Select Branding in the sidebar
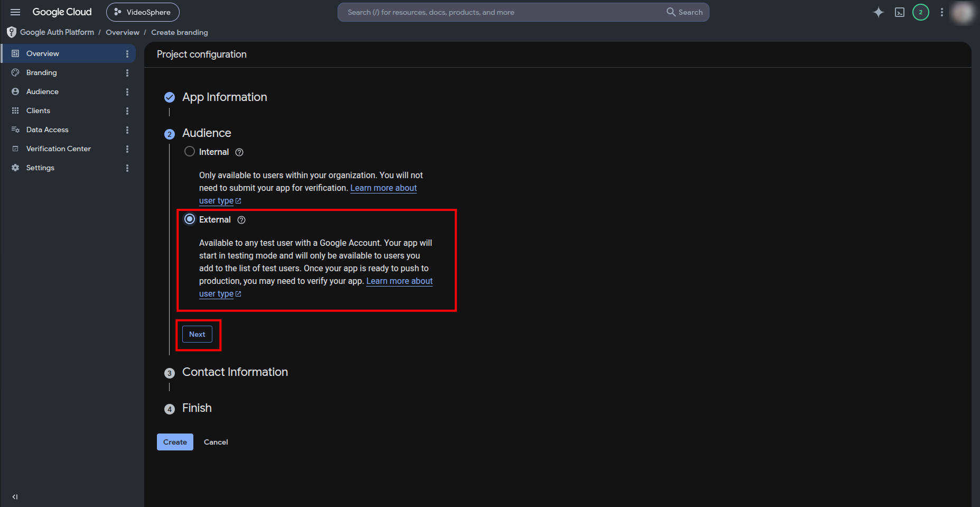Image resolution: width=980 pixels, height=507 pixels. pyautogui.click(x=69, y=72)
